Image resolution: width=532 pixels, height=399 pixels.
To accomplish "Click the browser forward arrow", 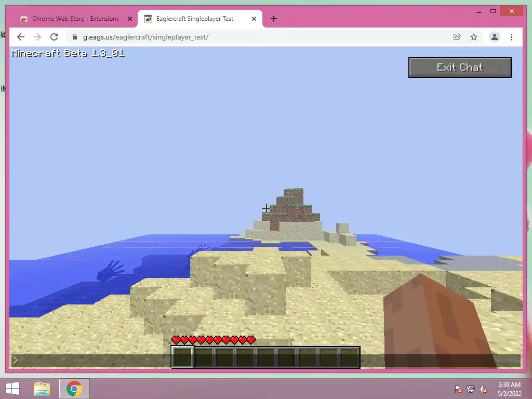I will coord(37,37).
